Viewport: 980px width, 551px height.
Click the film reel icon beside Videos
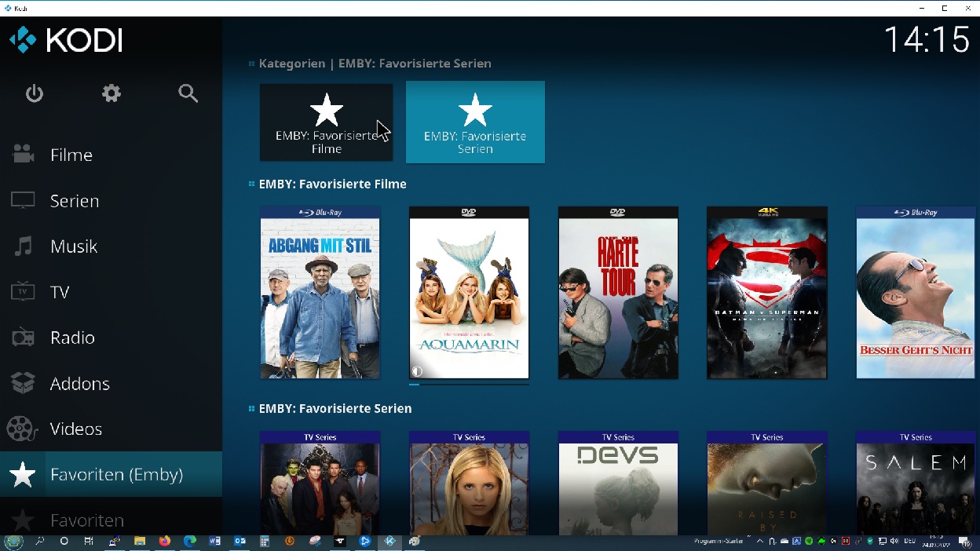(22, 429)
